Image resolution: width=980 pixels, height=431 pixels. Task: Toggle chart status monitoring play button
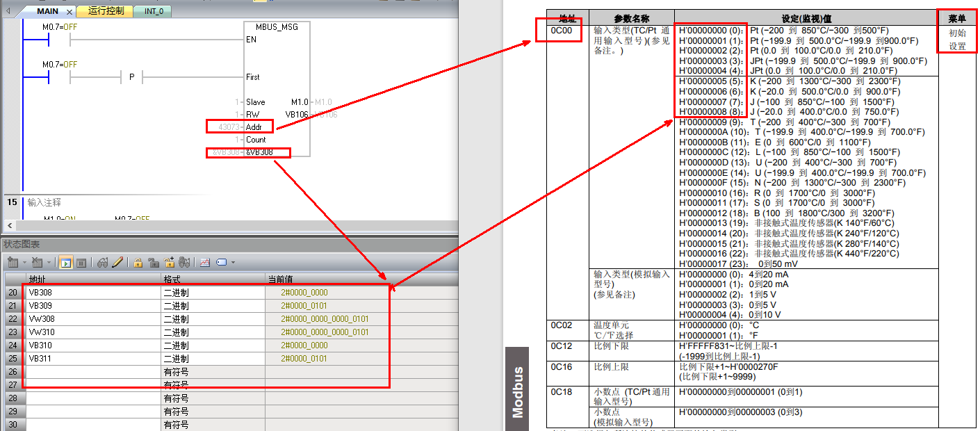click(x=66, y=263)
